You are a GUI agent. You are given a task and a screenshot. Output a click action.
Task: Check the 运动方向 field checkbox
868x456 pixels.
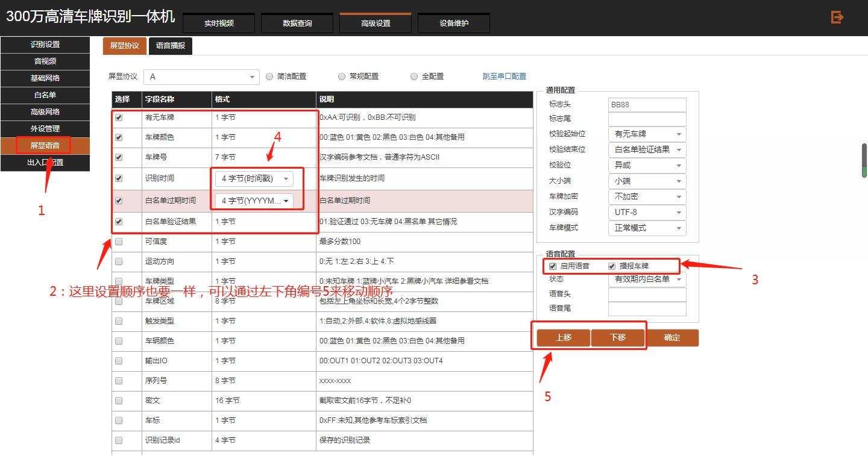pos(119,261)
